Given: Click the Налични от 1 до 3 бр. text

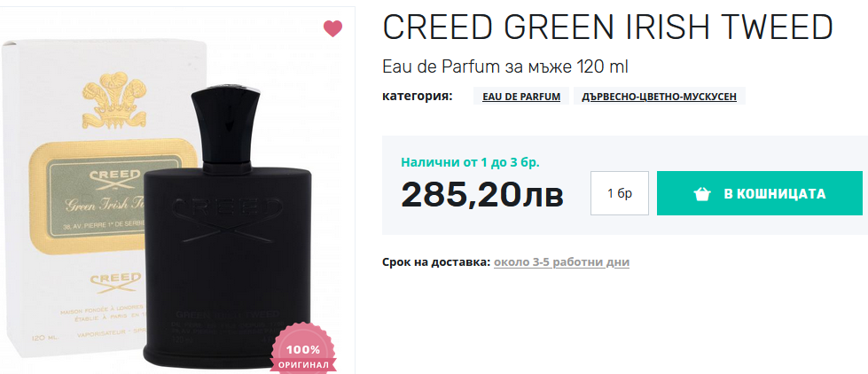Looking at the screenshot, I should click(x=470, y=163).
